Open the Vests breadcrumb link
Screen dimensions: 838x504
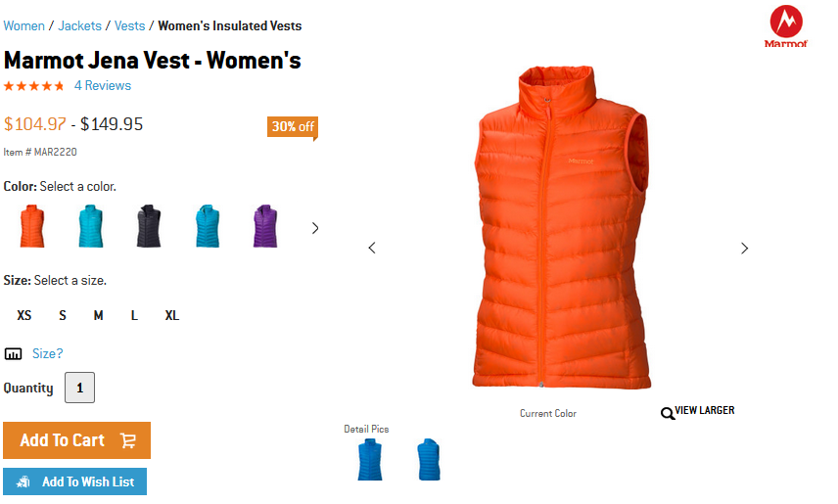tap(130, 25)
